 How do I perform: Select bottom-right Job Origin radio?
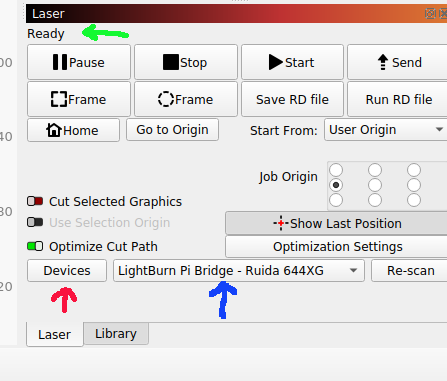tap(414, 200)
